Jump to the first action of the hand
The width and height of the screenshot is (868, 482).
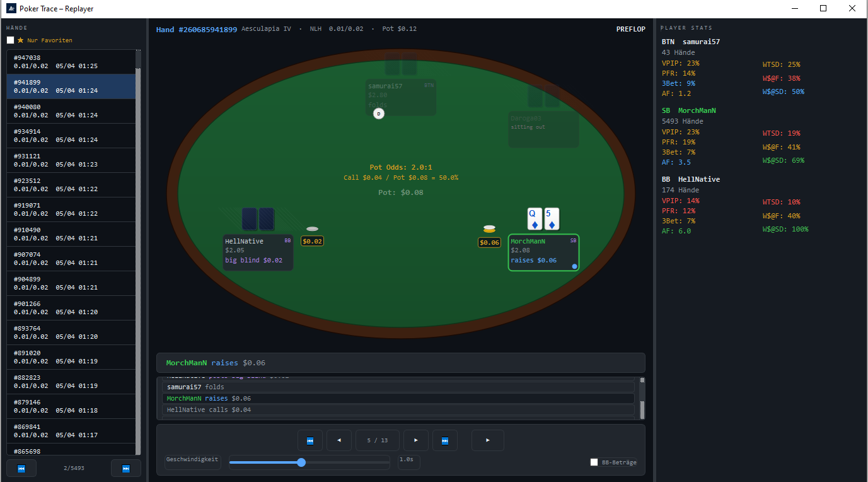pyautogui.click(x=310, y=440)
